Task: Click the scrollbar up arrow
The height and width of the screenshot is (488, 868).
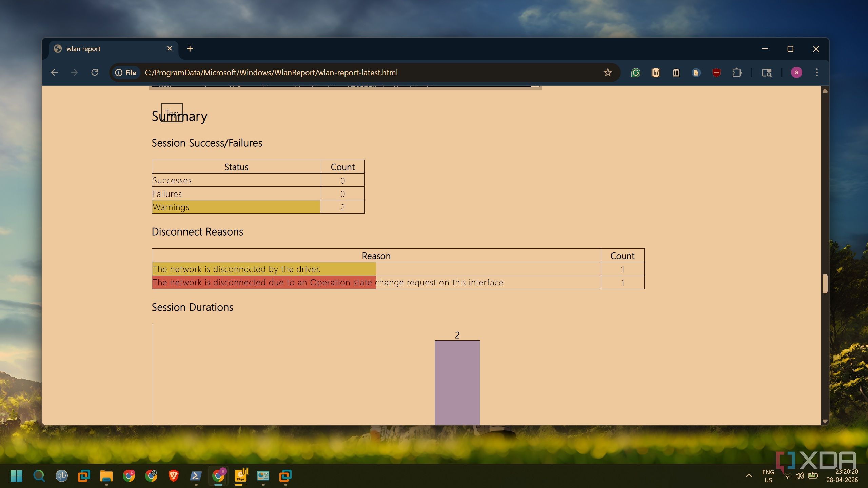Action: point(825,90)
